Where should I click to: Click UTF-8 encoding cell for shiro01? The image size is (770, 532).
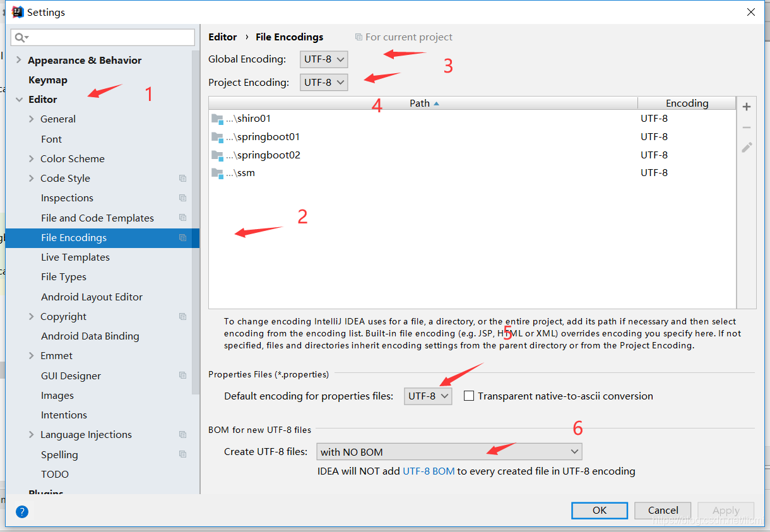[x=654, y=119]
